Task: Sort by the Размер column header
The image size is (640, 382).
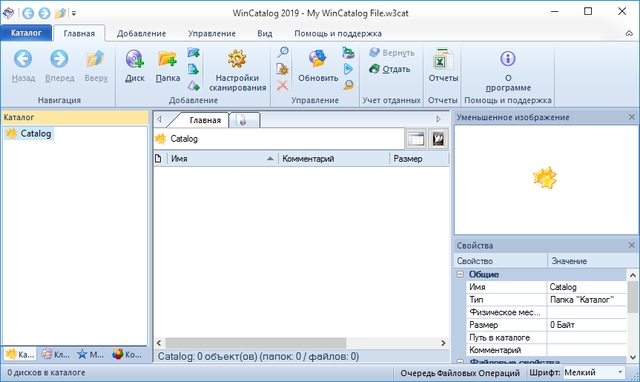Action: [419, 159]
